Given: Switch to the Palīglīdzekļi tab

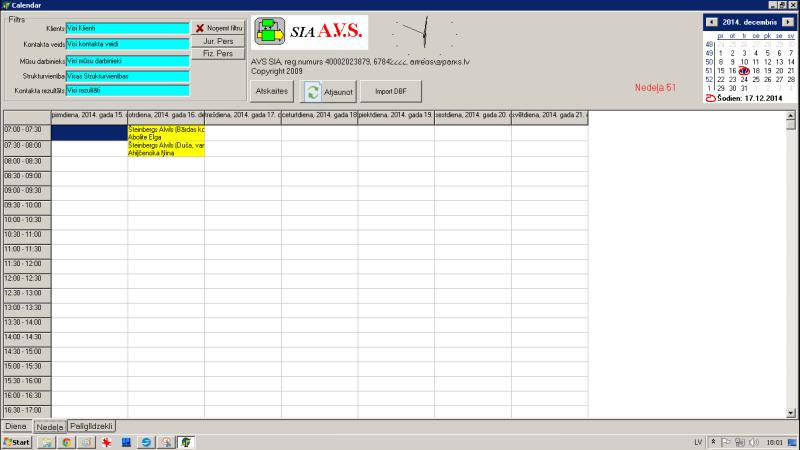Looking at the screenshot, I should pos(92,427).
